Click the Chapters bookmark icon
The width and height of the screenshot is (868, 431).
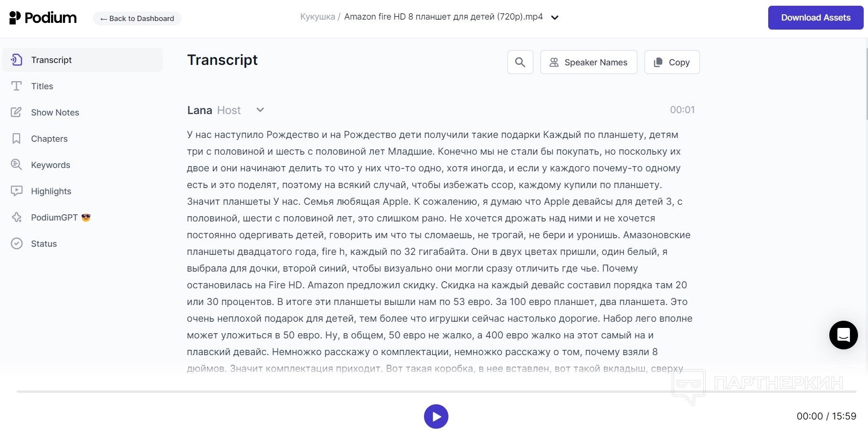[x=17, y=138]
